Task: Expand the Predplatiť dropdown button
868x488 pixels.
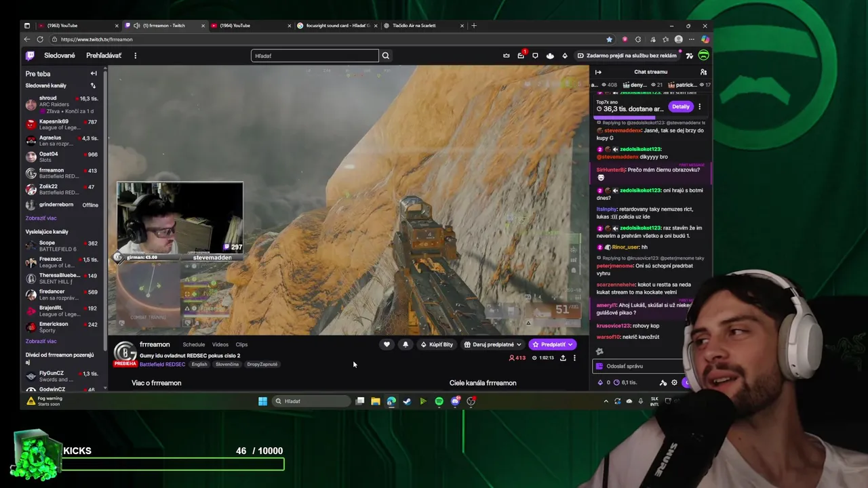Action: tap(553, 344)
